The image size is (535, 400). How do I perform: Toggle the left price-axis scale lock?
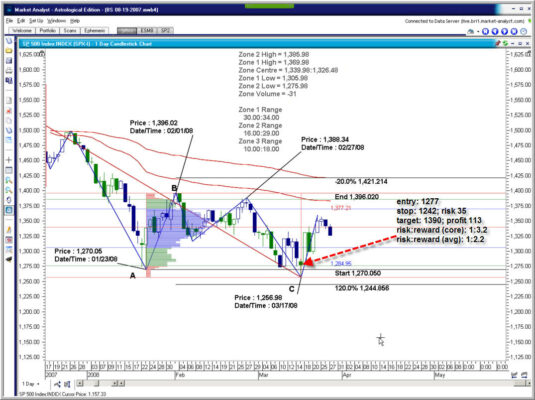[x=42, y=53]
